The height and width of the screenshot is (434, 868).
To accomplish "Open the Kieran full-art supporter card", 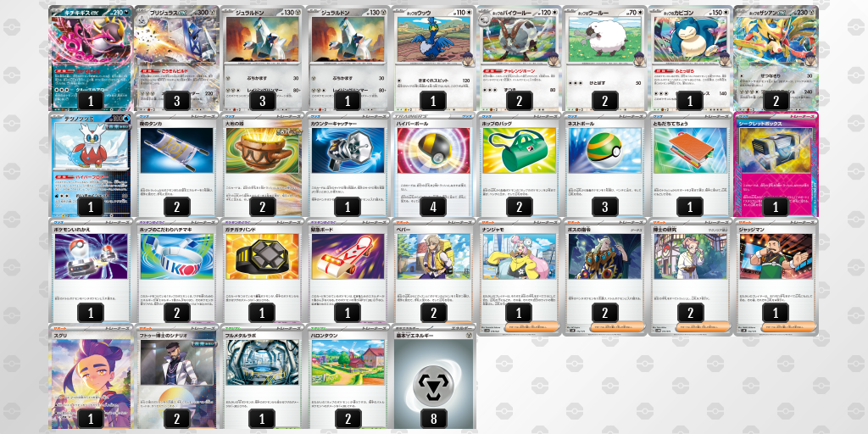I will tap(90, 377).
